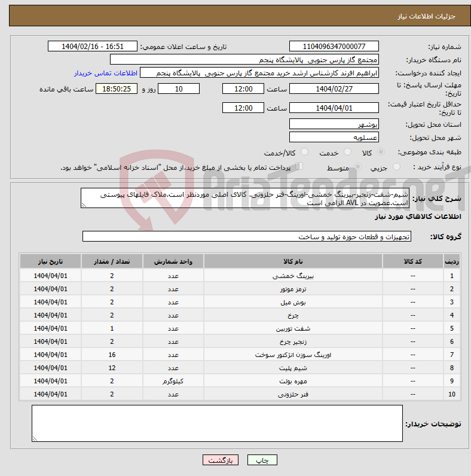Click row number 10 cell

(x=452, y=394)
